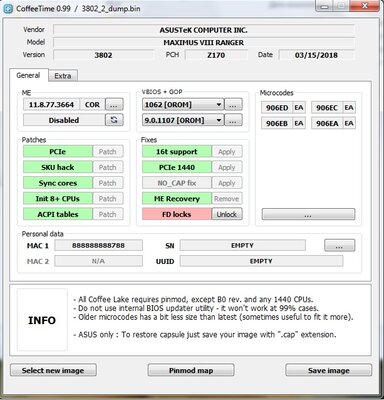The height and width of the screenshot is (400, 384).
Task: Click Patch button for ACPI tables
Action: [108, 214]
